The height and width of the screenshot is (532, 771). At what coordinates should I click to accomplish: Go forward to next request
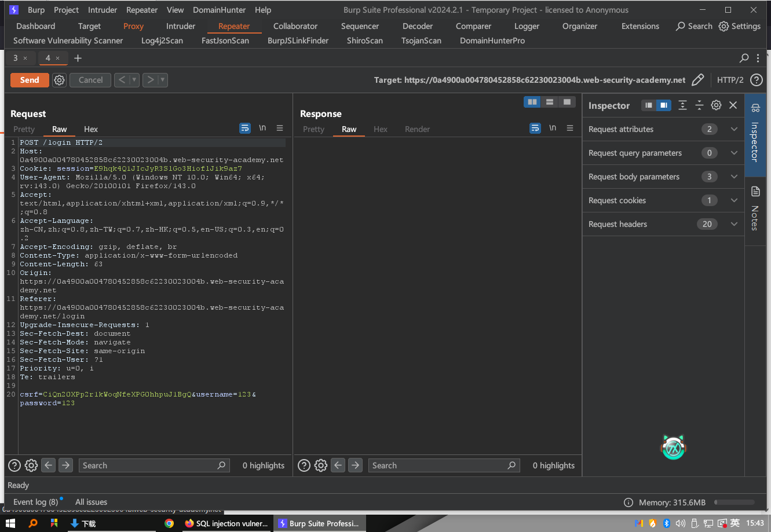click(151, 80)
